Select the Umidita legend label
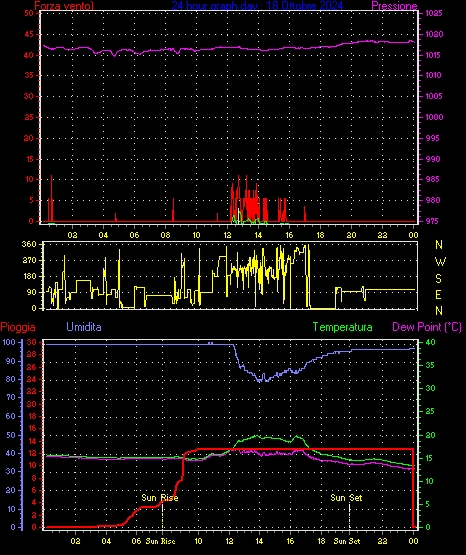The height and width of the screenshot is (555, 466). (84, 327)
